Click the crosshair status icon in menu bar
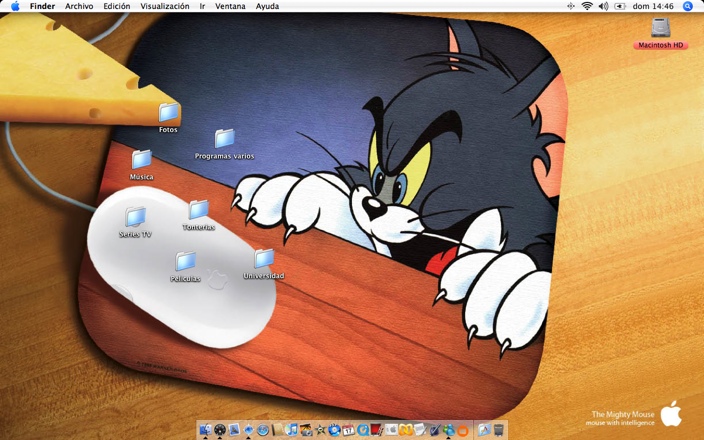Screen dimensions: 704x440 (x=571, y=6)
